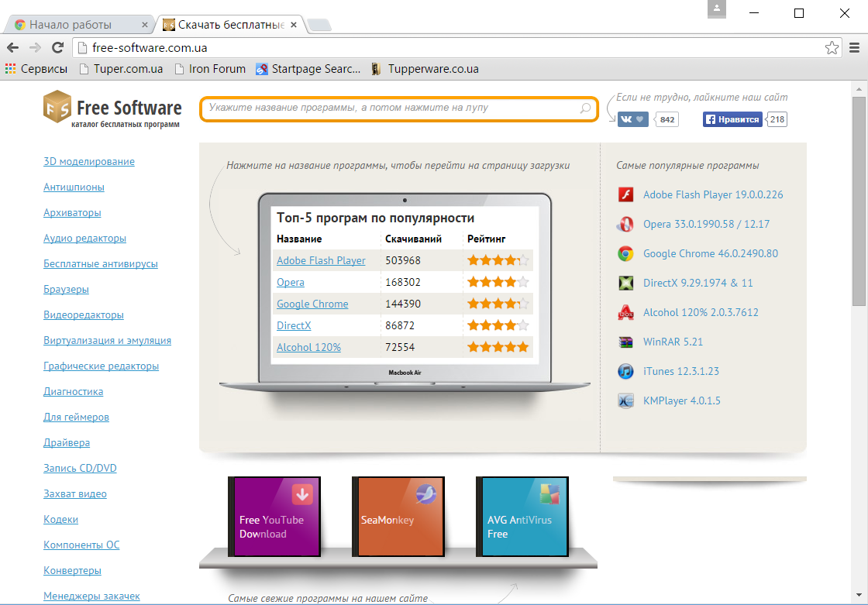Click the WinRAR icon in popular list
Image resolution: width=868 pixels, height=605 pixels.
tap(625, 342)
